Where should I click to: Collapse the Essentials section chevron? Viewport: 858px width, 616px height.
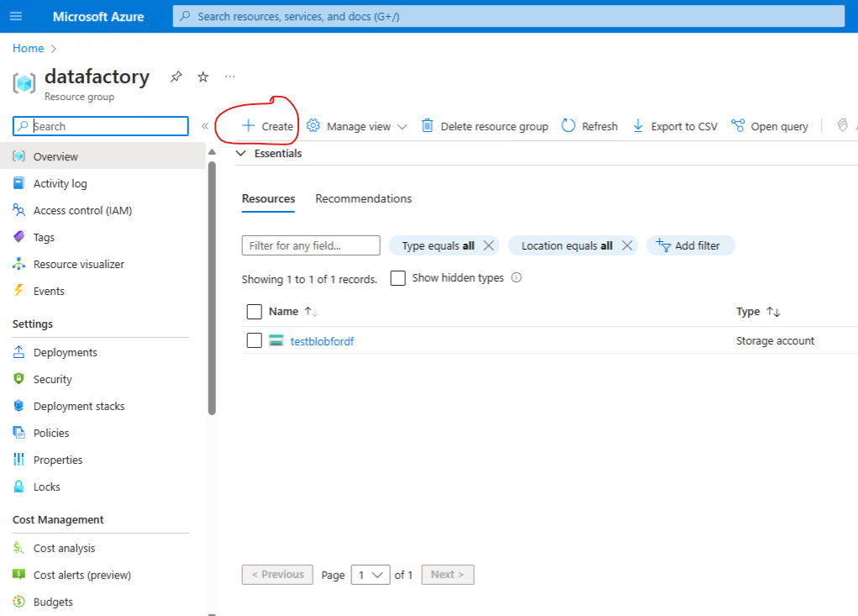click(x=241, y=153)
